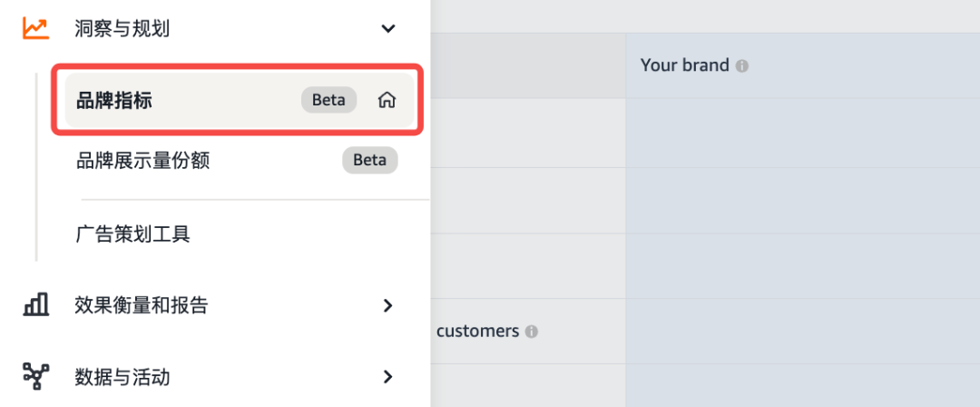Collapse the 洞察与规划 section chevron
Image resolution: width=980 pixels, height=407 pixels.
(388, 29)
